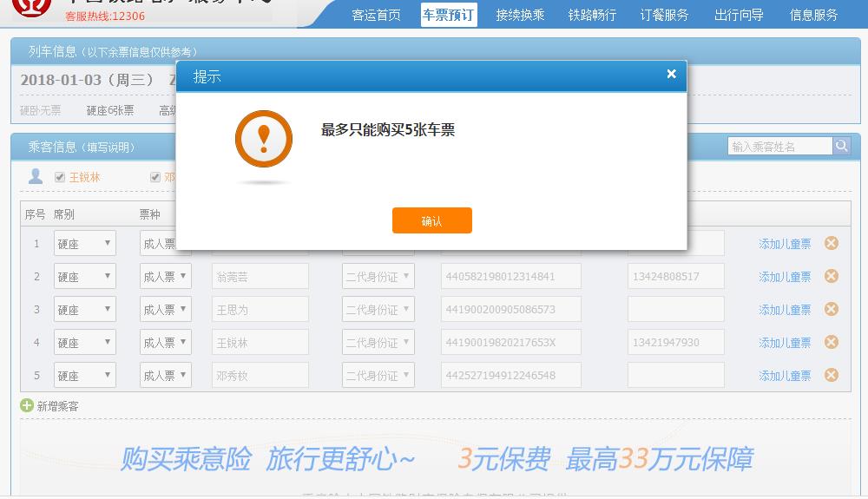
Task: Remove passenger row 1 with delete icon
Action: (x=832, y=243)
